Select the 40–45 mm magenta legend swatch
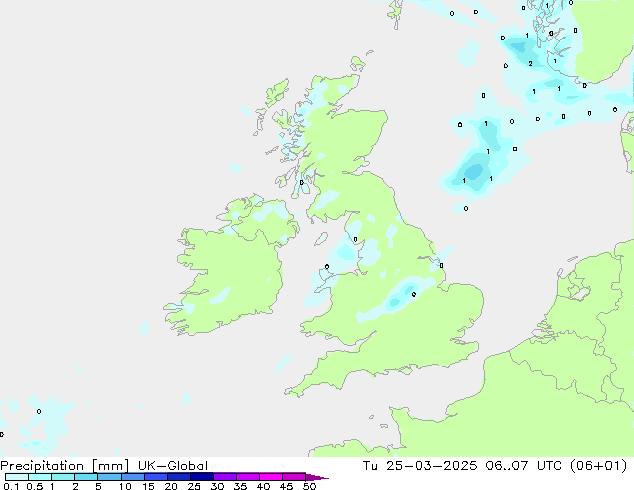 [271, 477]
